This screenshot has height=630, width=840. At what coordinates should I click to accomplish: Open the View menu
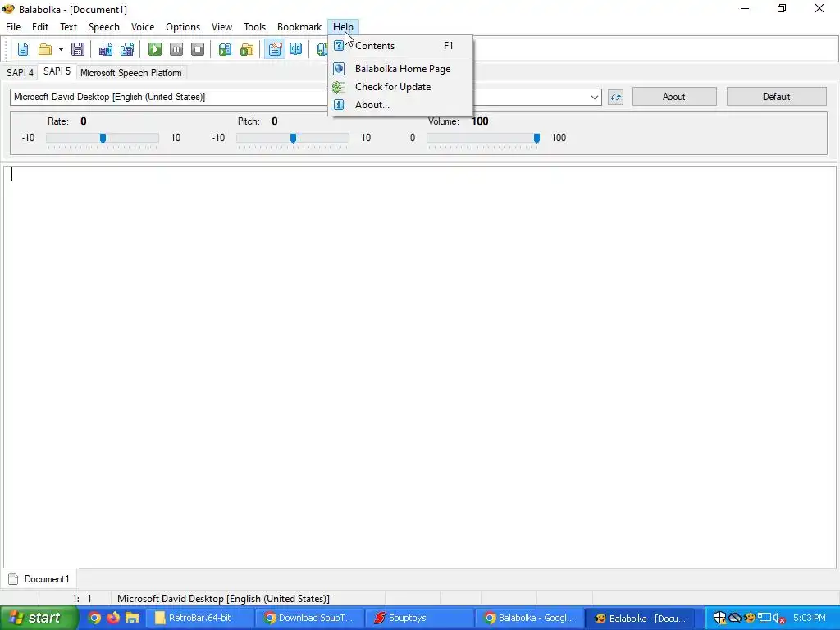(x=221, y=27)
